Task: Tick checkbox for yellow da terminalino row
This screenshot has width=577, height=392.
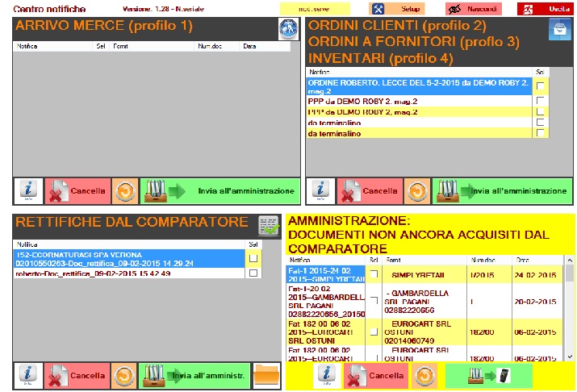Action: (x=540, y=133)
